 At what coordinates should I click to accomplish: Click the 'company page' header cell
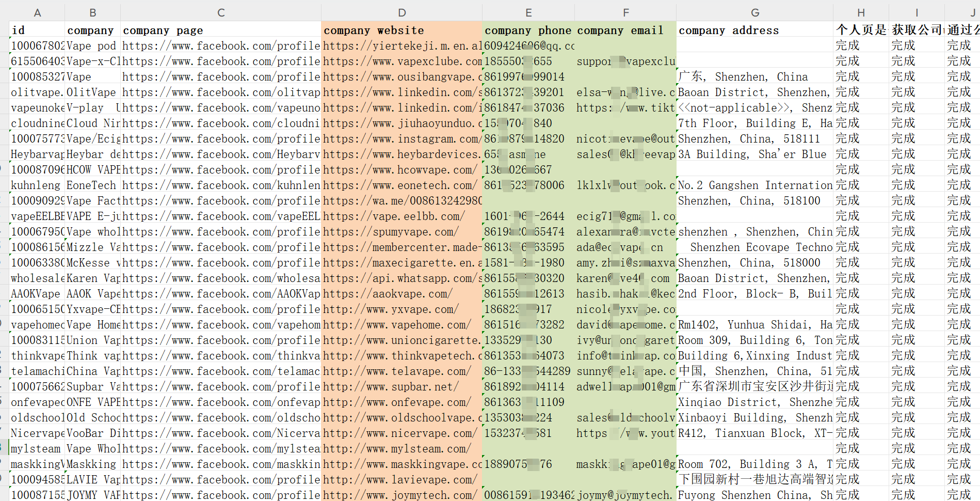(x=221, y=30)
